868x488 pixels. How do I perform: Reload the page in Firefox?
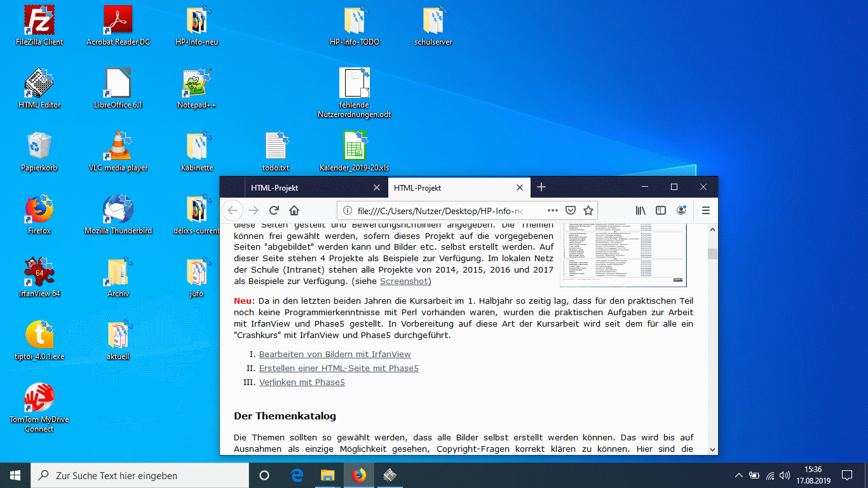tap(274, 210)
